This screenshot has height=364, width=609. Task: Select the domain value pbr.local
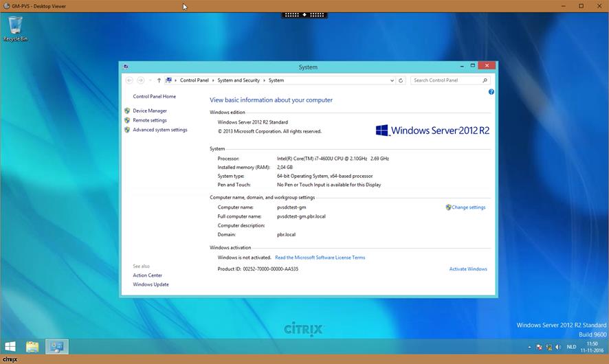[x=286, y=234]
